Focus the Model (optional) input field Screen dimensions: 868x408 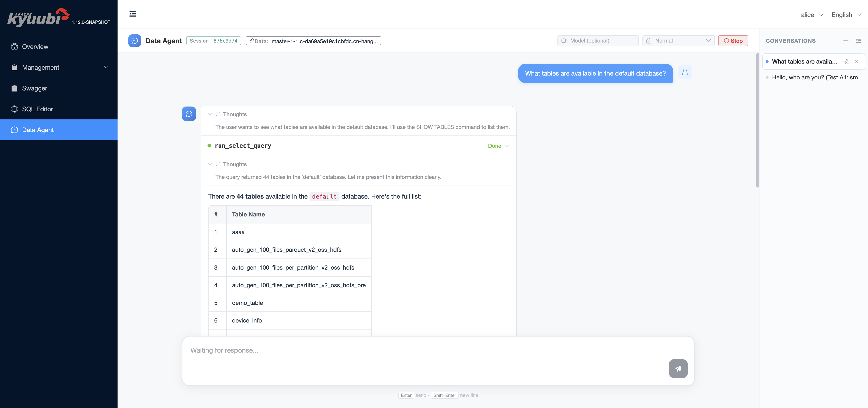point(598,41)
